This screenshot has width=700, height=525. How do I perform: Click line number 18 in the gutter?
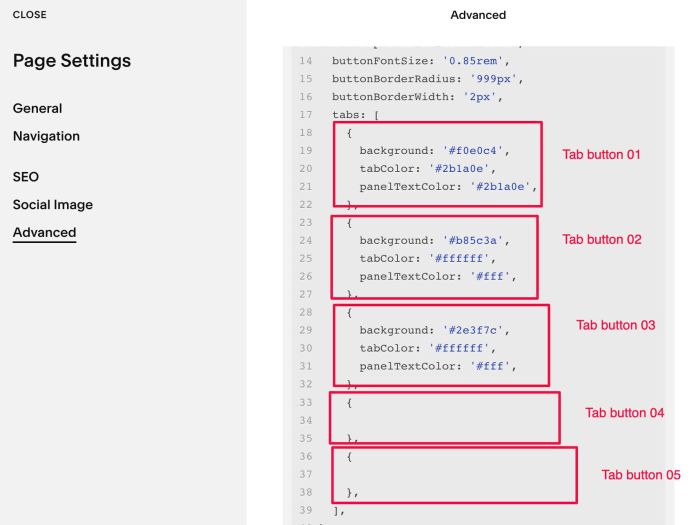click(x=306, y=133)
